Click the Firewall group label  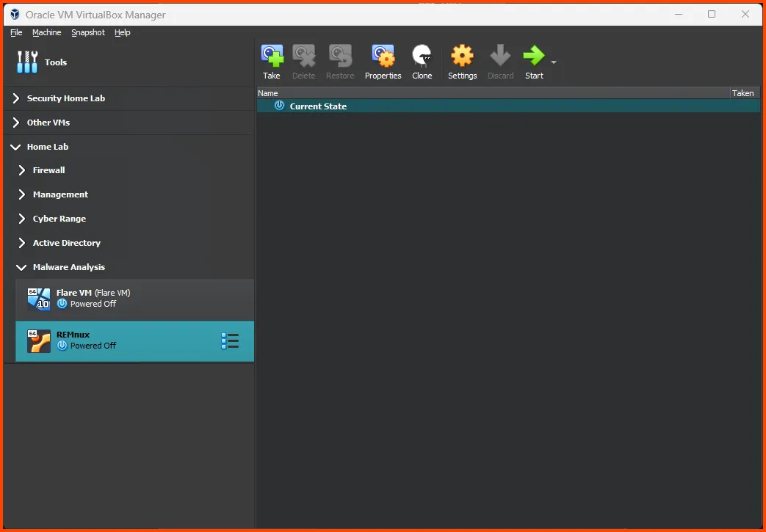pos(49,170)
